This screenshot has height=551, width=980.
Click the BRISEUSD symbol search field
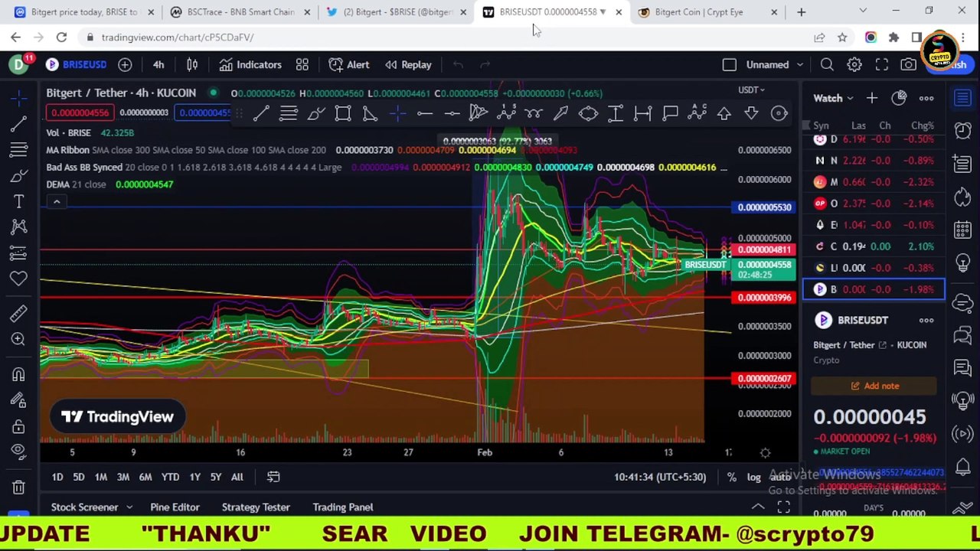pos(76,64)
